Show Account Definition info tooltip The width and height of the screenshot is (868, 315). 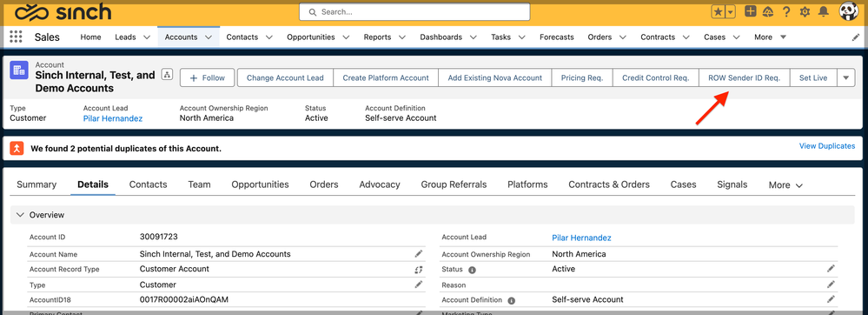coord(512,300)
